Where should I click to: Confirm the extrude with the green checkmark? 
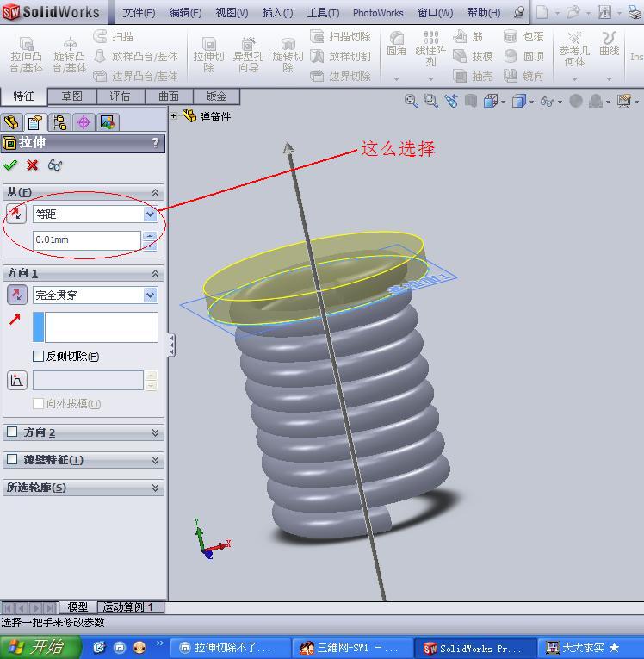10,165
